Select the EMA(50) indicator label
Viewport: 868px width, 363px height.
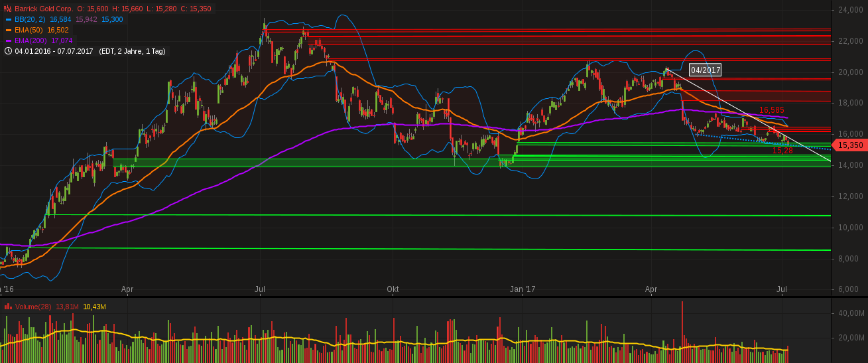29,30
